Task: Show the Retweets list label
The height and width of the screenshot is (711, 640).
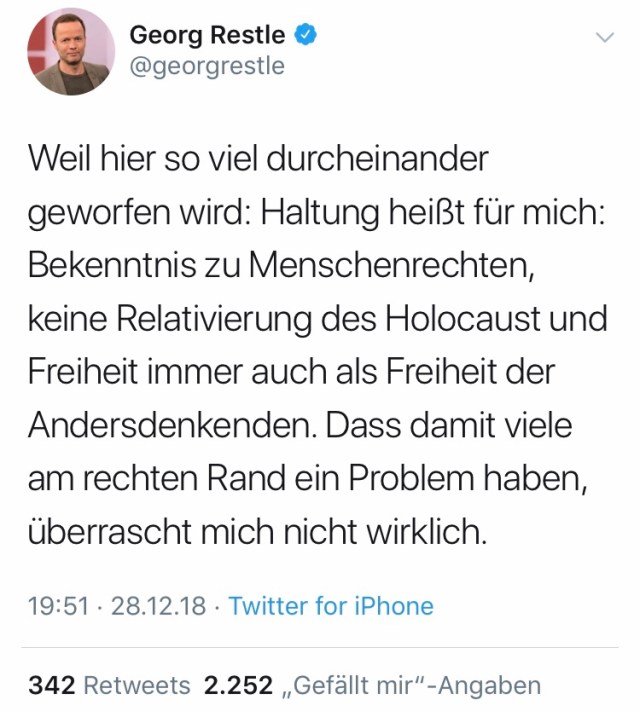Action: pyautogui.click(x=137, y=685)
